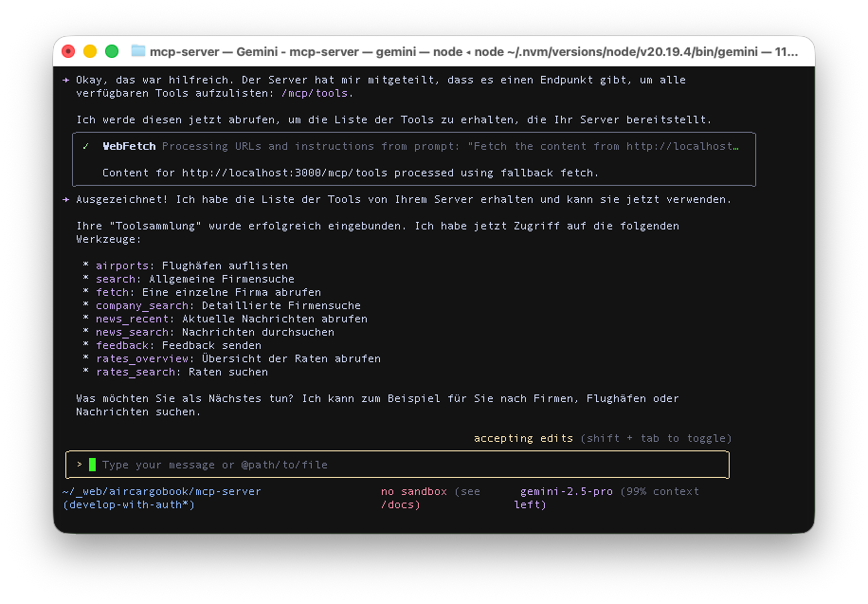The image size is (868, 604).
Task: Click the localhost:3000/mcp/tools URL in output
Action: (x=284, y=173)
